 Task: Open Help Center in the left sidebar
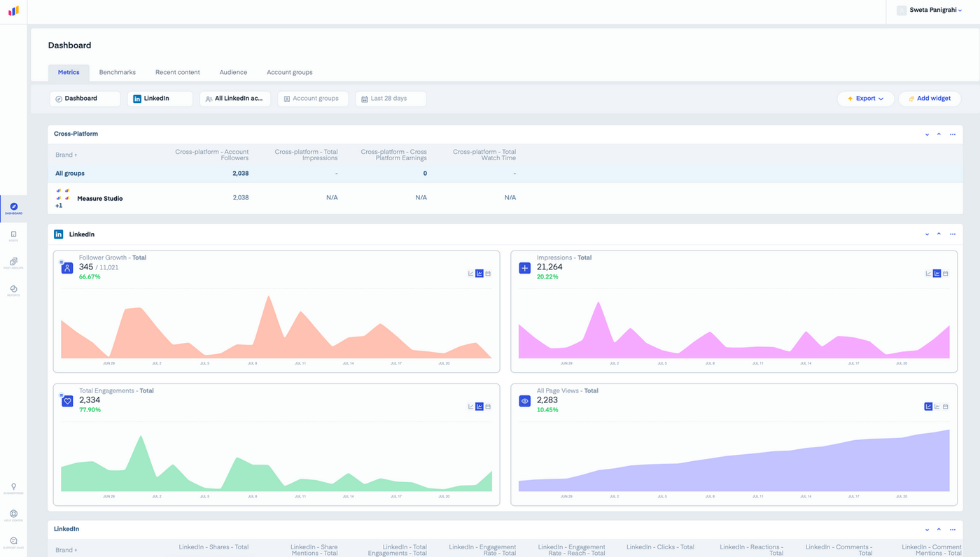[x=13, y=516]
